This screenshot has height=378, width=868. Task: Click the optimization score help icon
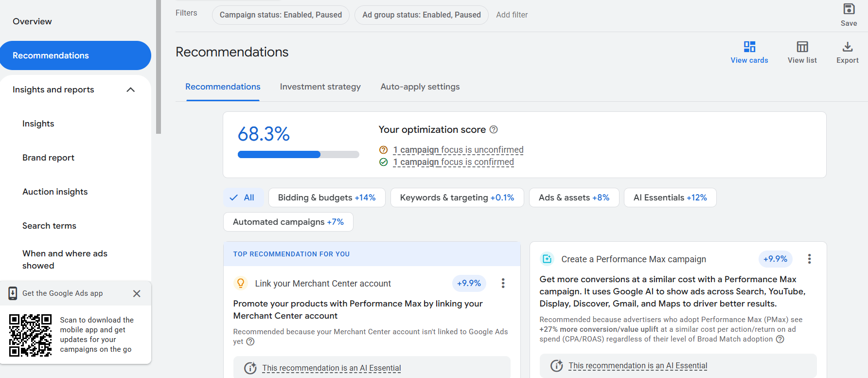coord(494,129)
